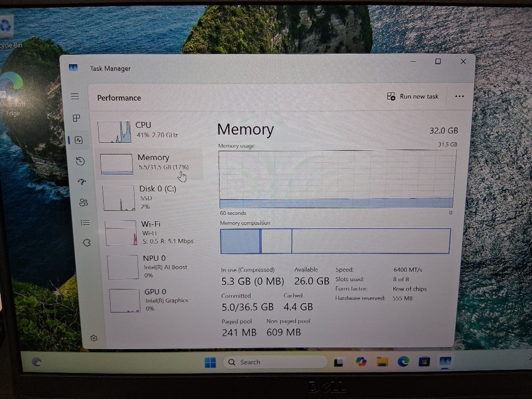Click the Run new task button
Screen dimensions: 532x399
413,96
